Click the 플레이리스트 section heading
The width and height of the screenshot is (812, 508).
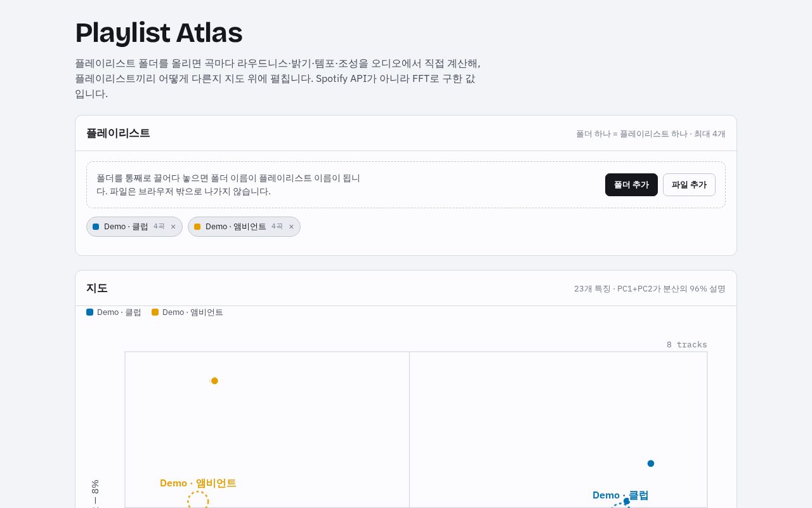118,133
